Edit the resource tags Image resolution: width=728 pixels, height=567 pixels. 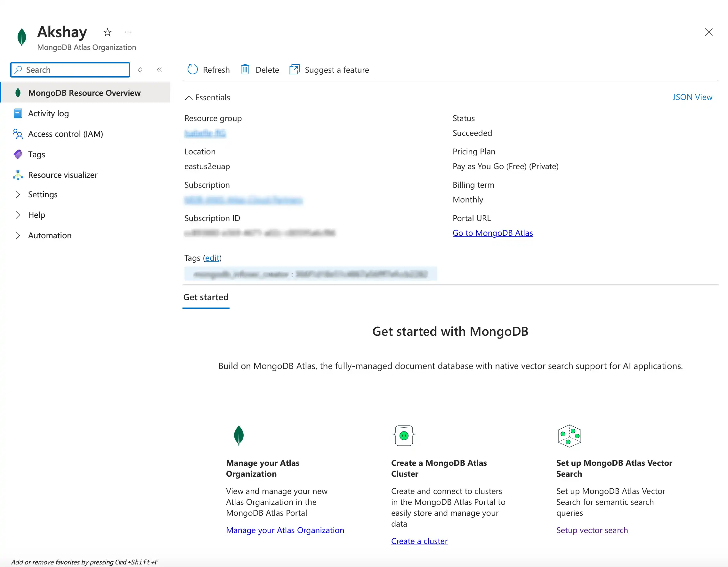(x=212, y=258)
